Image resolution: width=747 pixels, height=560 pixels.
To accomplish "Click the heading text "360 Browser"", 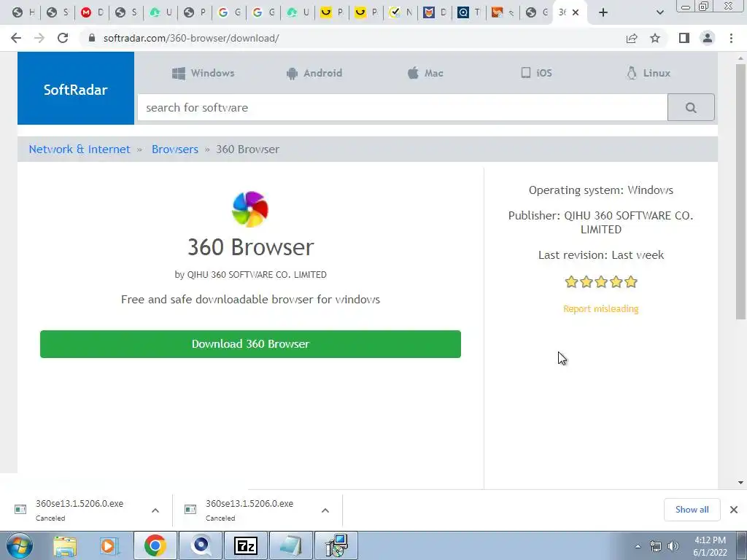I will click(x=251, y=247).
